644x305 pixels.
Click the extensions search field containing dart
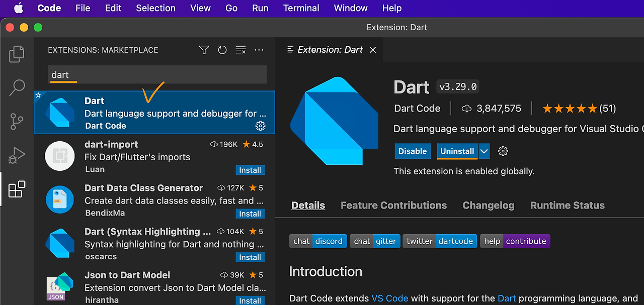[157, 75]
